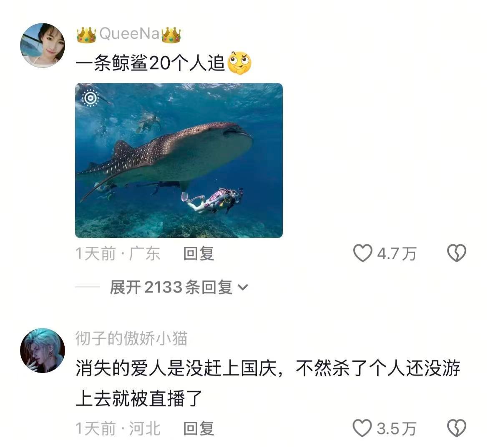The image size is (488, 448).
Task: Dislike QueeNa's comment with broken heart
Action: [x=457, y=253]
